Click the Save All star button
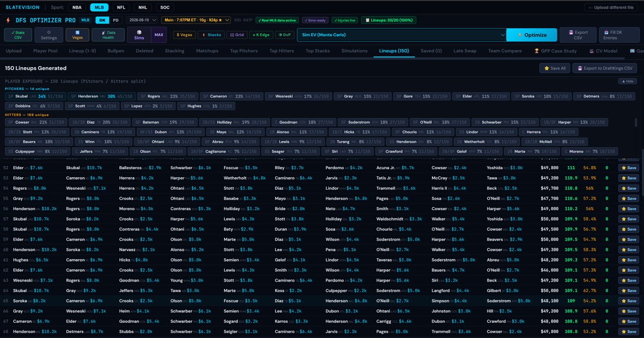 [554, 68]
